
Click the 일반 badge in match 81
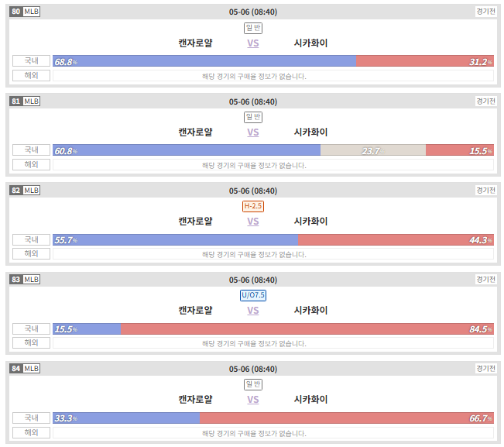[x=253, y=117]
